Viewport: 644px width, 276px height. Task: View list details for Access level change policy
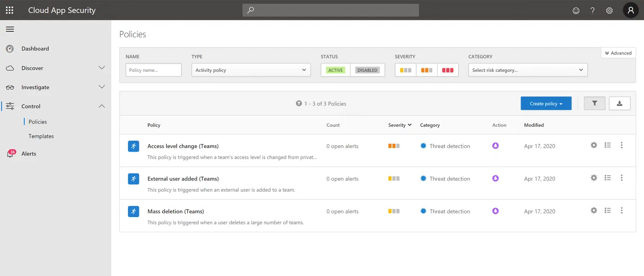[608, 145]
